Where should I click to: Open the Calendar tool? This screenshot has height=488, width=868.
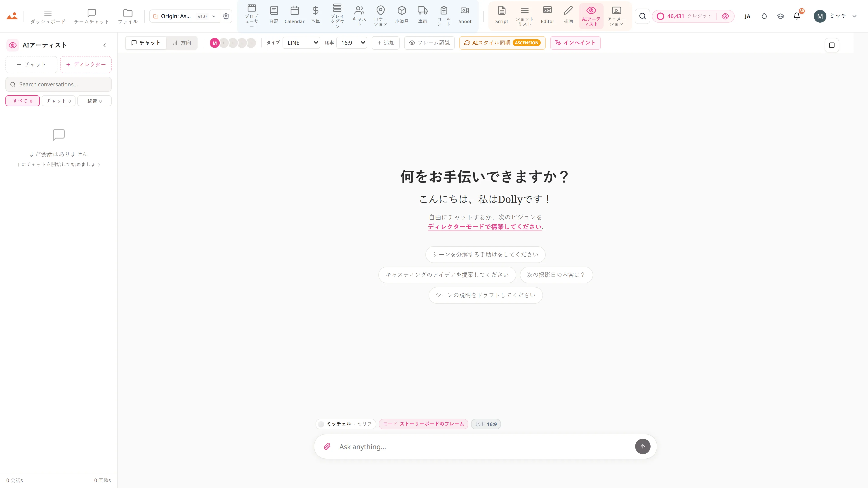coord(295,16)
